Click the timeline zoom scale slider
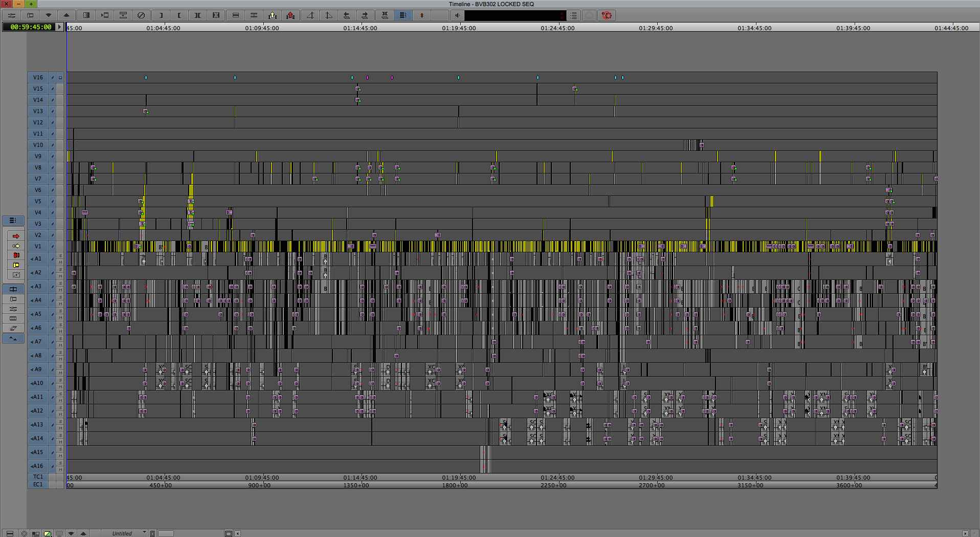Image resolution: width=980 pixels, height=537 pixels. coord(166,533)
